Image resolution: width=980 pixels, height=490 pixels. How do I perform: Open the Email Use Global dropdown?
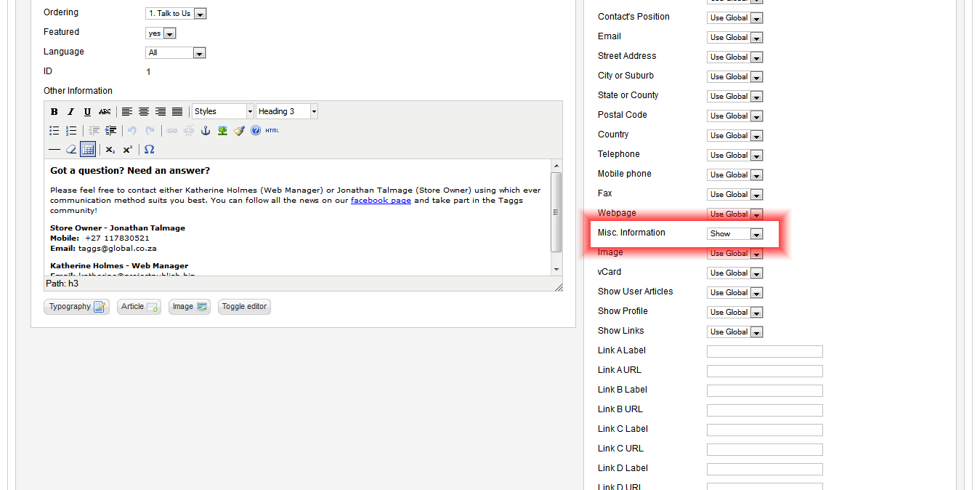[735, 38]
